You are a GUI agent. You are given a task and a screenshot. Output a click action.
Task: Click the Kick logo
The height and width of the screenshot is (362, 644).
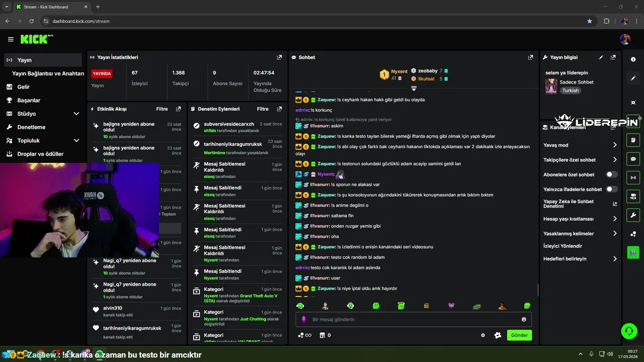coord(37,39)
